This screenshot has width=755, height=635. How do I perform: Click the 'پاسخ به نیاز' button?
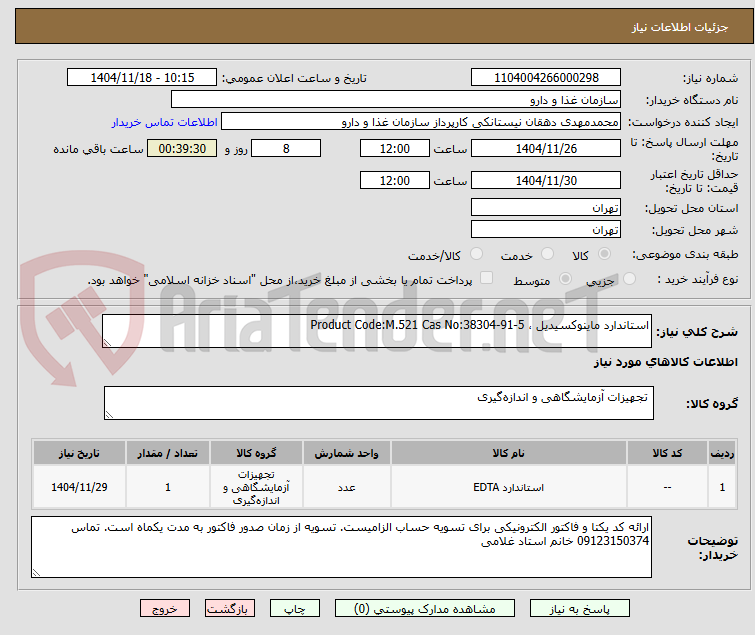579,609
